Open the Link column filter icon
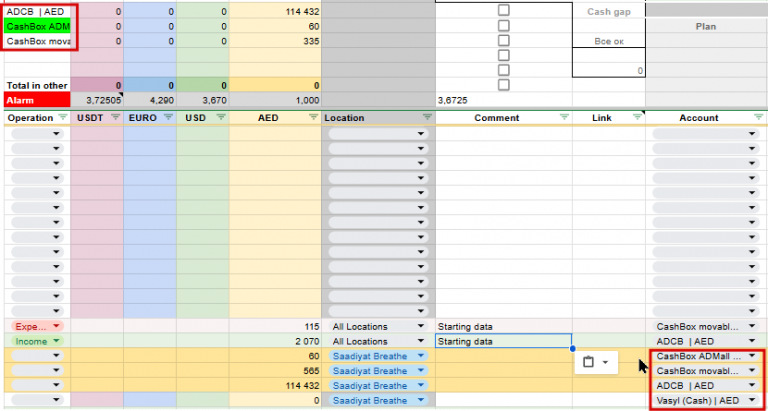The height and width of the screenshot is (411, 768). pyautogui.click(x=637, y=118)
